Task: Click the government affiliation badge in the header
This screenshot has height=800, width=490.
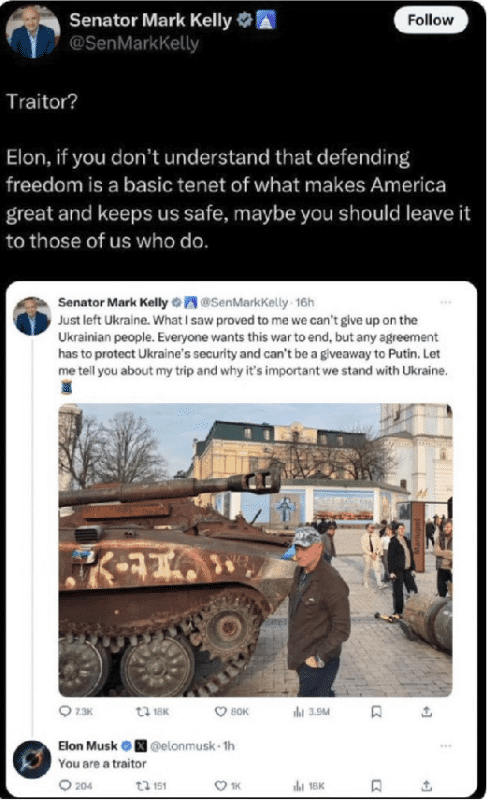Action: pyautogui.click(x=266, y=20)
